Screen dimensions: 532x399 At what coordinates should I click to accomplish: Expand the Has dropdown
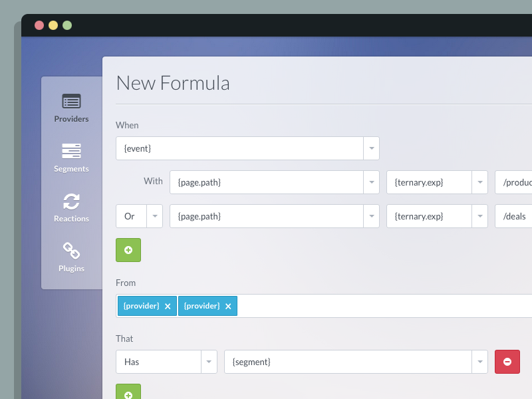coord(209,362)
